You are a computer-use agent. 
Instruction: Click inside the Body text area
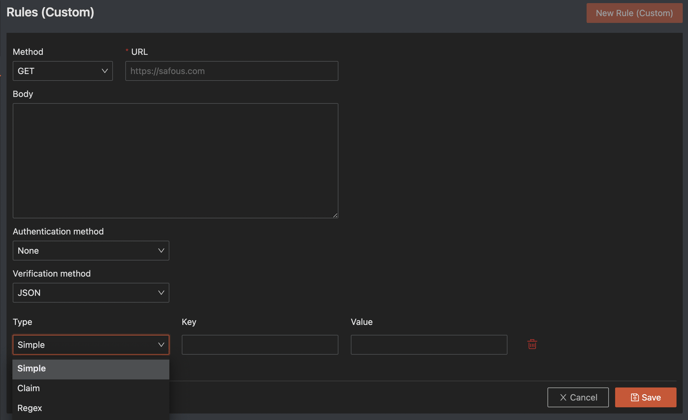click(175, 160)
